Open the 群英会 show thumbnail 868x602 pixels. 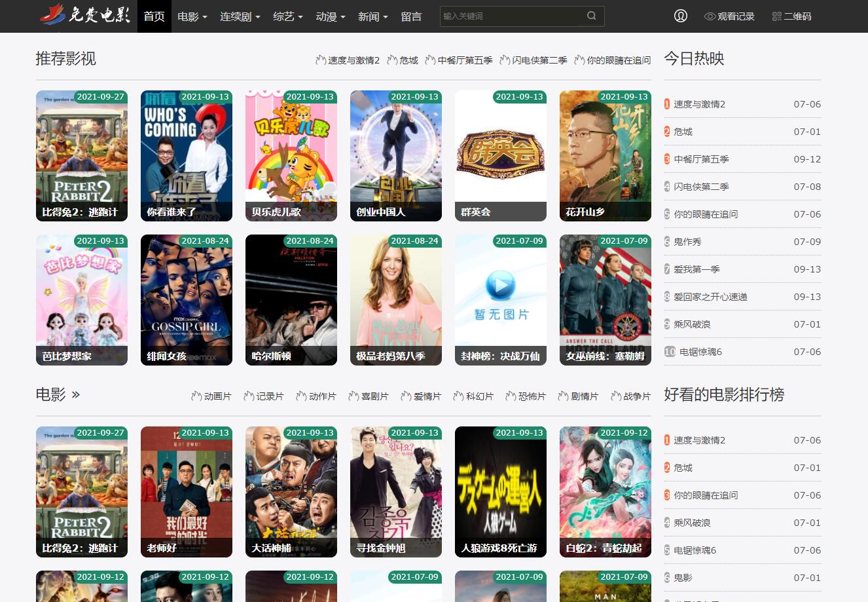[501, 155]
